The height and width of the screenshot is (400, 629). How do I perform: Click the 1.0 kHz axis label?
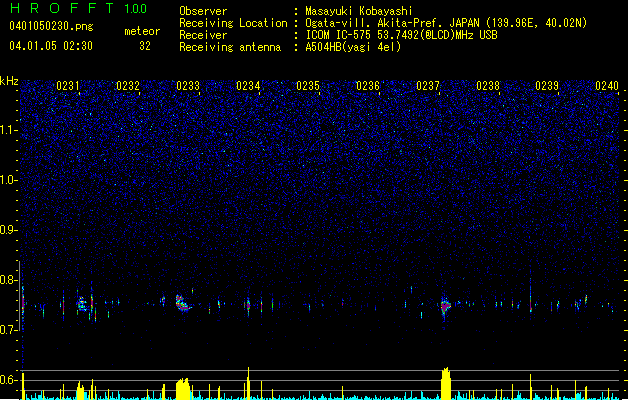tap(9, 180)
